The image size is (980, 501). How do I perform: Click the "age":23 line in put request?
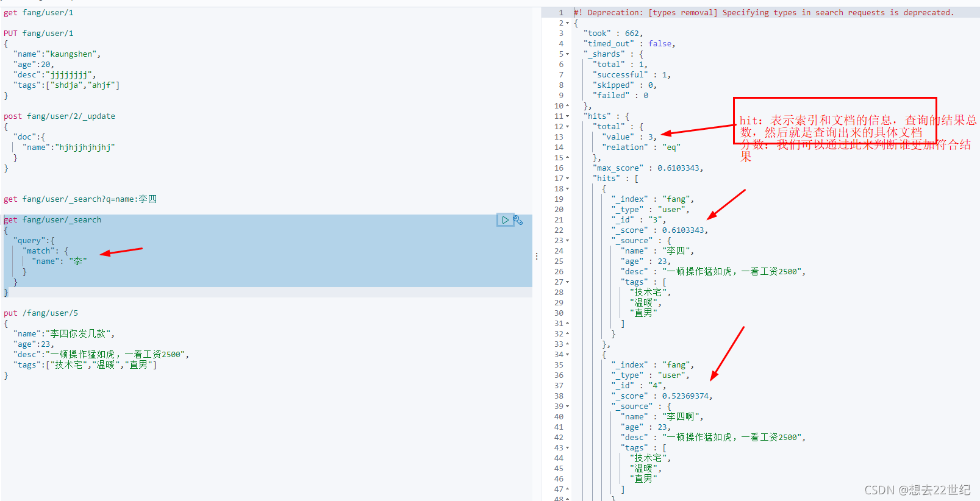tap(34, 344)
